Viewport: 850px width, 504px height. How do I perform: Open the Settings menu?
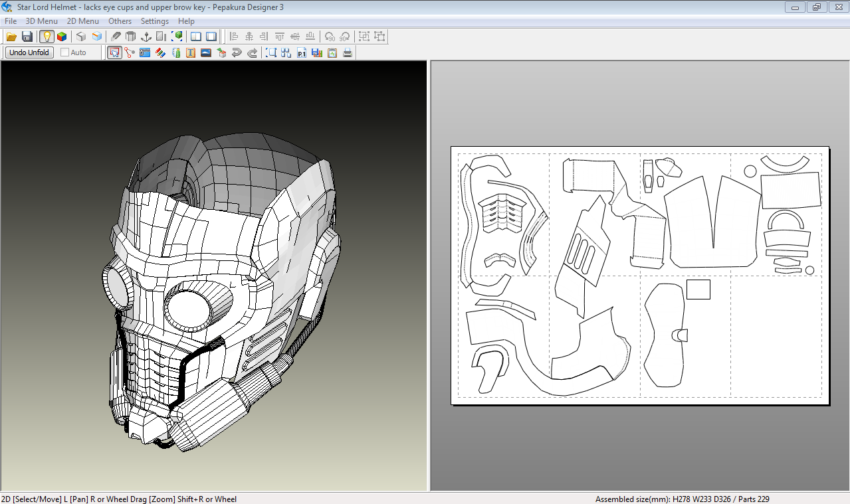(x=155, y=21)
